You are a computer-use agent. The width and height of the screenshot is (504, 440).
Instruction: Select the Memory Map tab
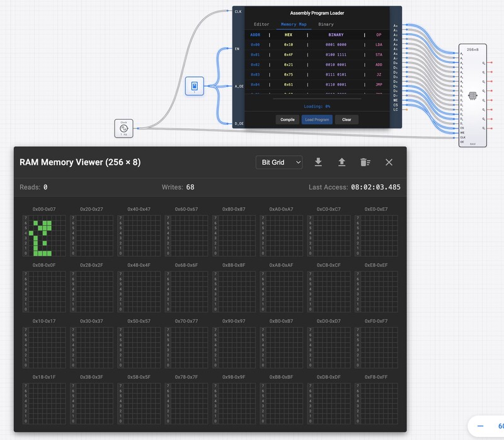click(x=293, y=25)
